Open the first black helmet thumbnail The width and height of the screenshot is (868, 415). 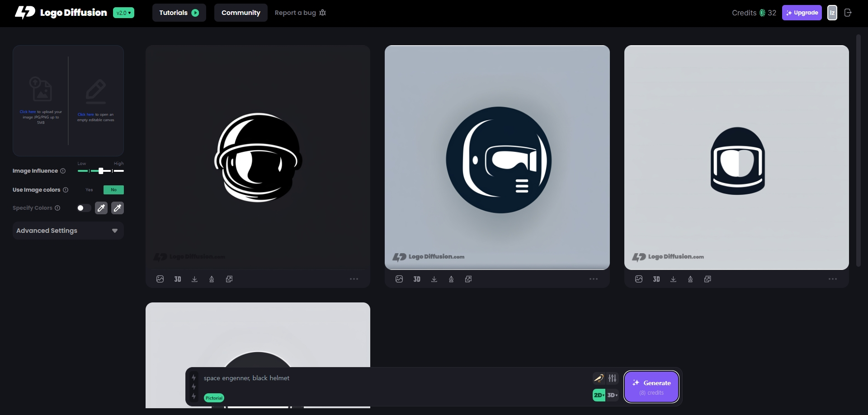258,157
